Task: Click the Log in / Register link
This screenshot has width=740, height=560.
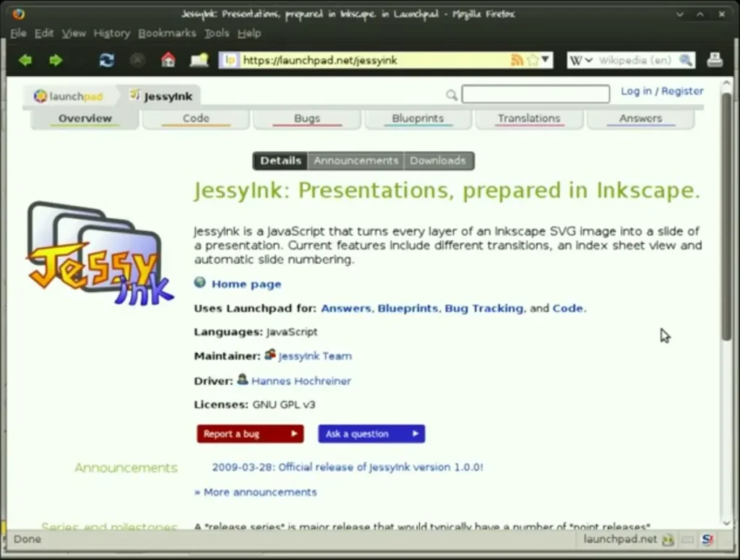Action: (662, 91)
